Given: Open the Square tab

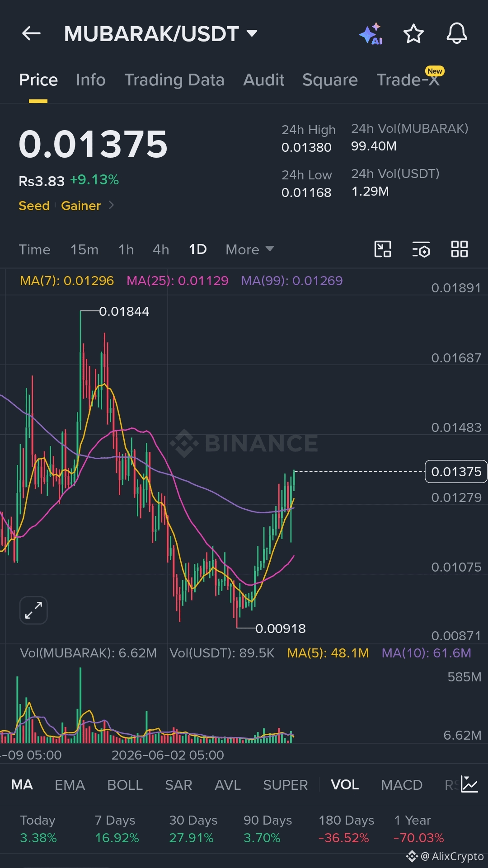Looking at the screenshot, I should [x=330, y=80].
